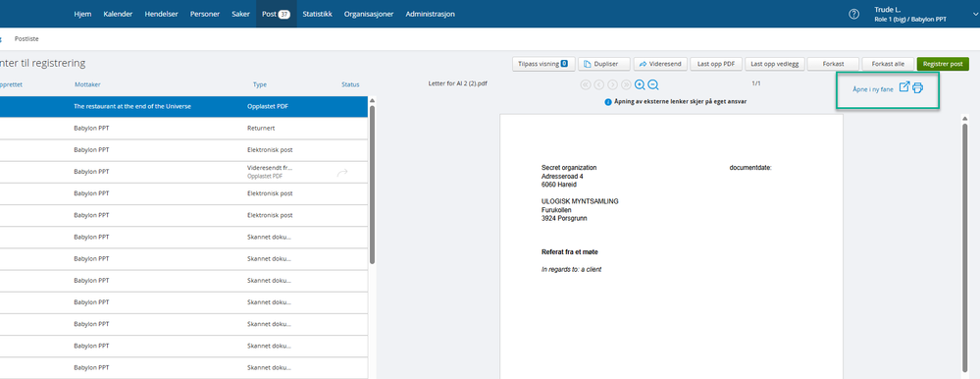This screenshot has width=980, height=379.
Task: Open the Personer menu
Action: coord(205,14)
